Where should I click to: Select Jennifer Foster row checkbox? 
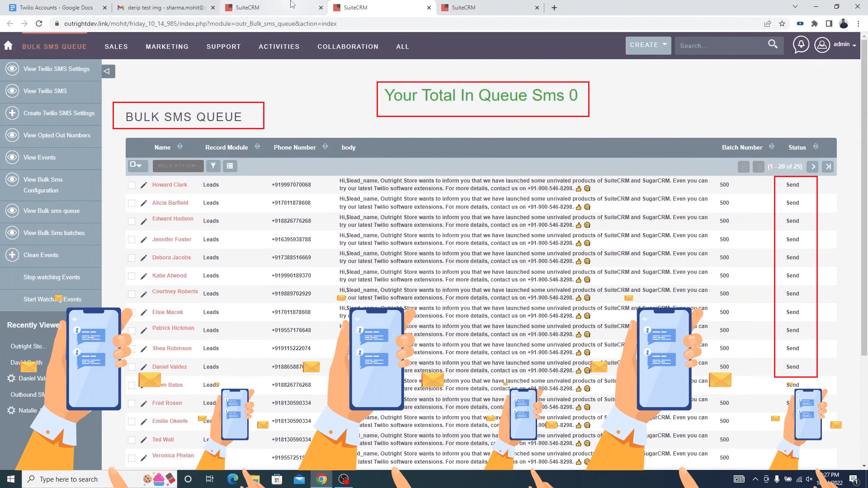click(x=132, y=239)
